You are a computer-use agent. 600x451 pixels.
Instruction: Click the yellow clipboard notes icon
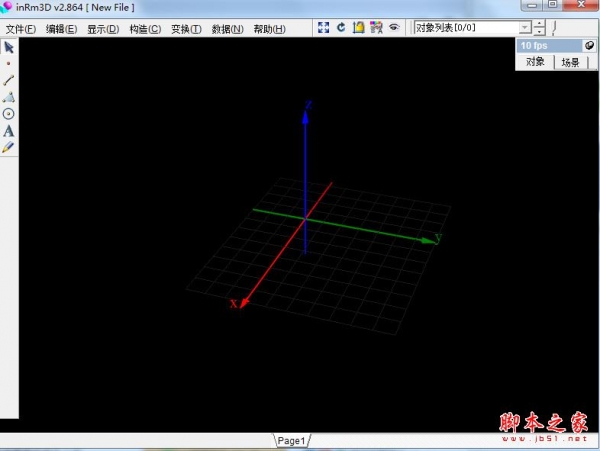[358, 28]
